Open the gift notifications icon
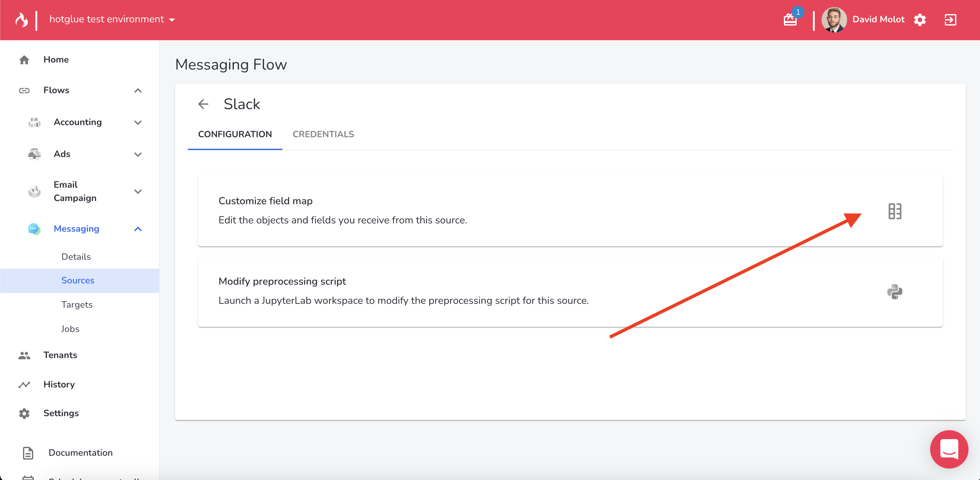Viewport: 980px width, 480px height. point(790,20)
